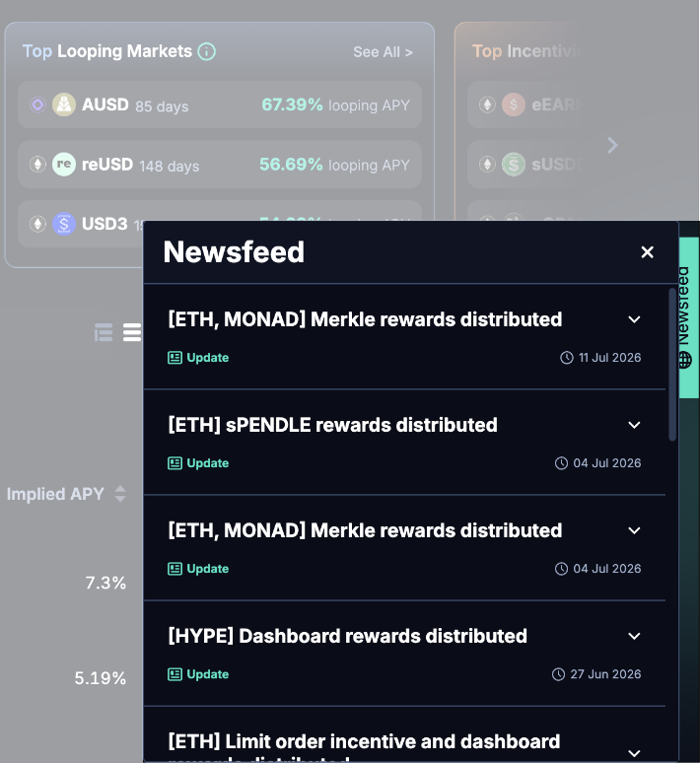
Task: Open [ETH] Limit order incentive headline
Action: (x=364, y=747)
